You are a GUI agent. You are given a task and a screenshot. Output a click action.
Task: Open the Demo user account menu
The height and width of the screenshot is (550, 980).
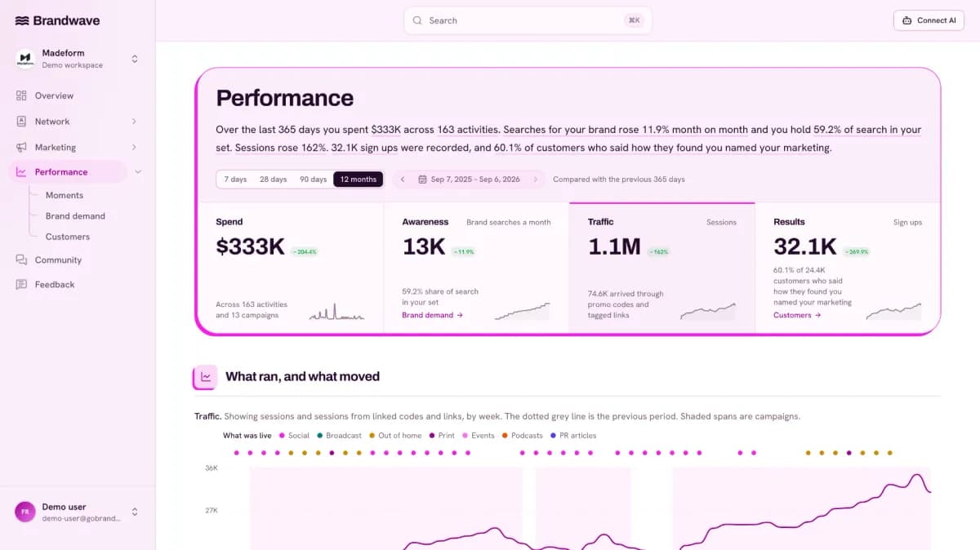click(x=78, y=512)
